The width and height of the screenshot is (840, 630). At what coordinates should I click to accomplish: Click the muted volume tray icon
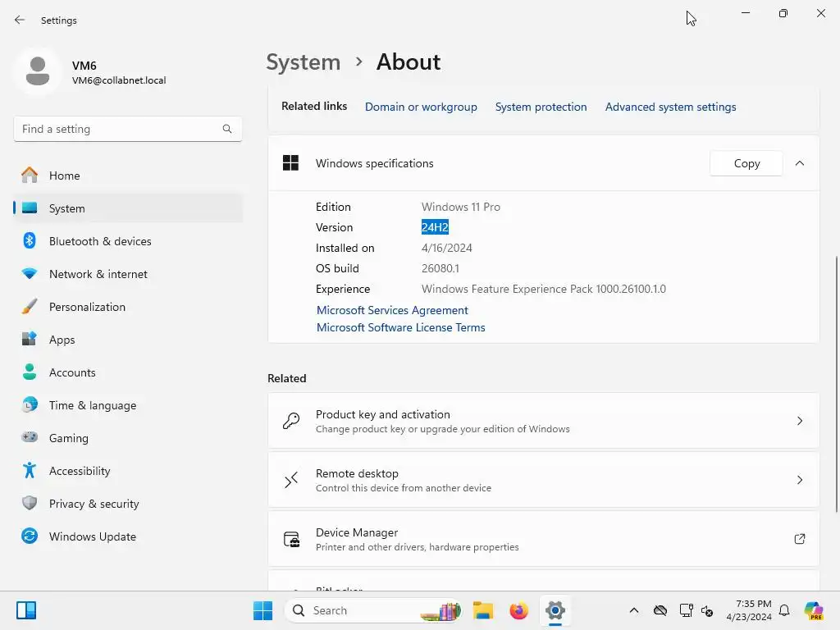coord(707,610)
